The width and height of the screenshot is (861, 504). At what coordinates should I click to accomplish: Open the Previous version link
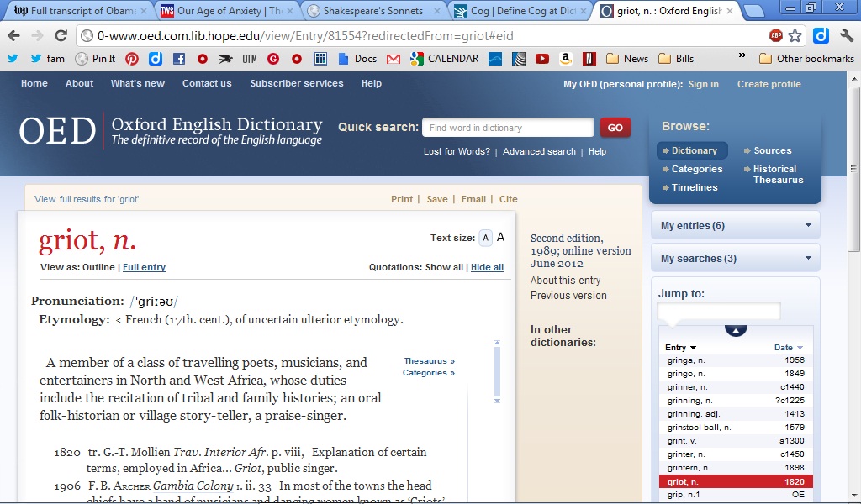(568, 296)
